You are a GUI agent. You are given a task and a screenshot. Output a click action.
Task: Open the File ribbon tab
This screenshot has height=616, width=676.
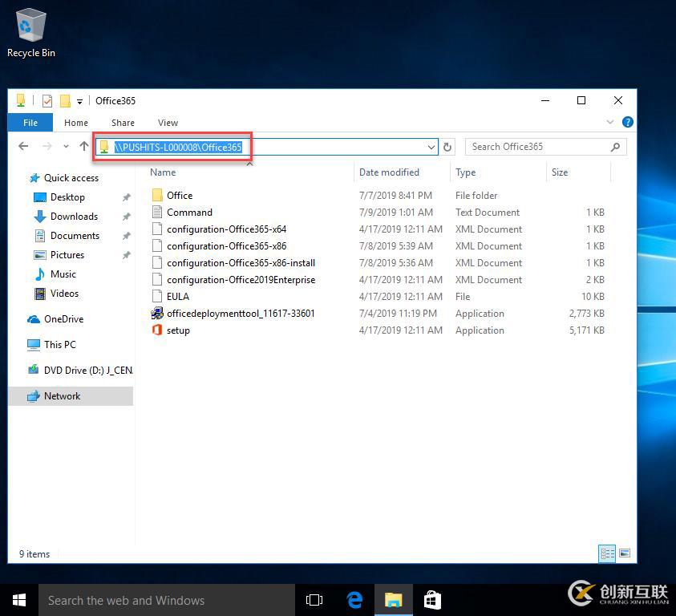pos(30,123)
